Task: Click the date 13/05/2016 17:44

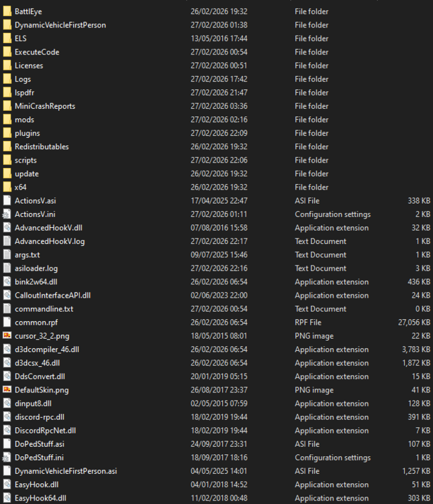Action: 219,38
